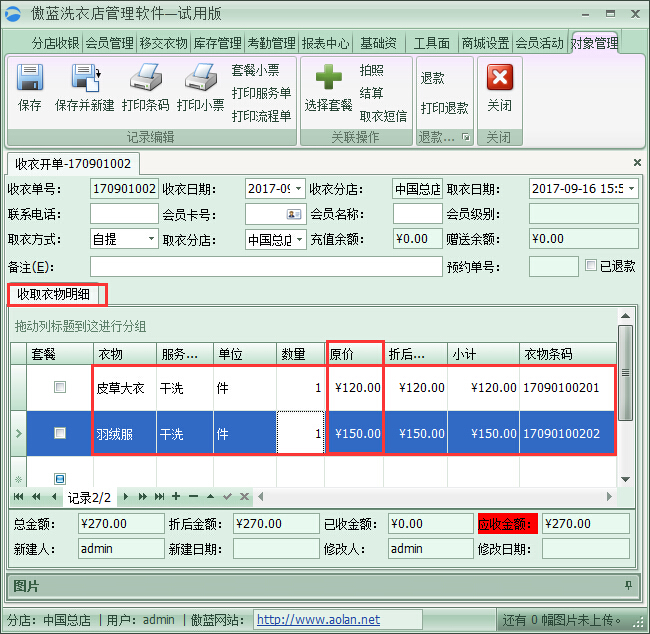Click grid scrollbar down arrow
The width and height of the screenshot is (650, 634).
(x=625, y=479)
